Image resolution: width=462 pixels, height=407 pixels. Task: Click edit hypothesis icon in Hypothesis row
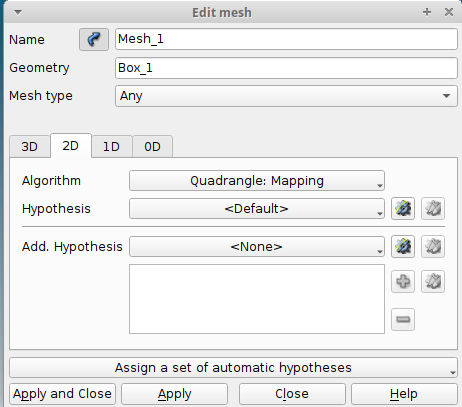[x=433, y=209]
